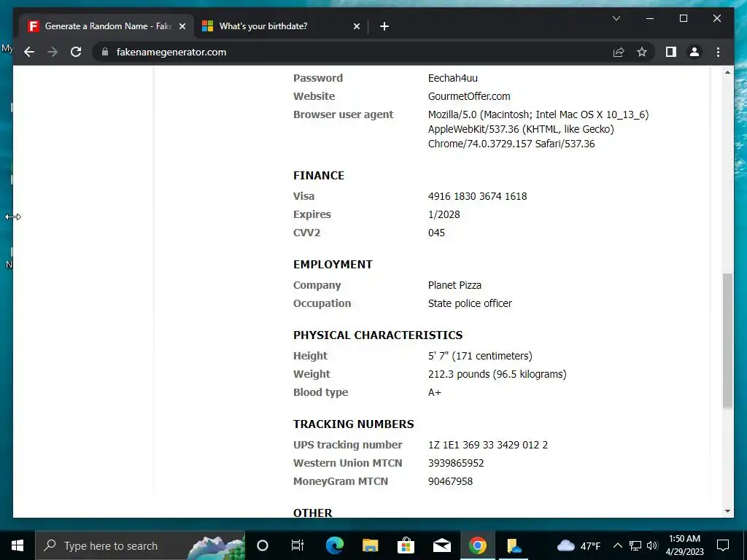
Task: Click the TRACKING NUMBERS heading
Action: (354, 424)
